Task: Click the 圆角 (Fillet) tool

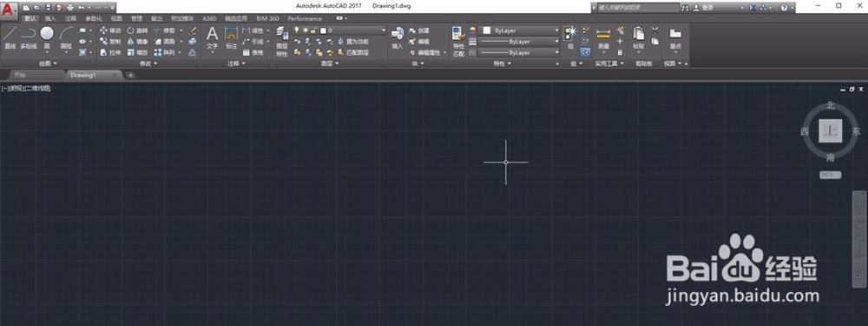Action: 164,42
